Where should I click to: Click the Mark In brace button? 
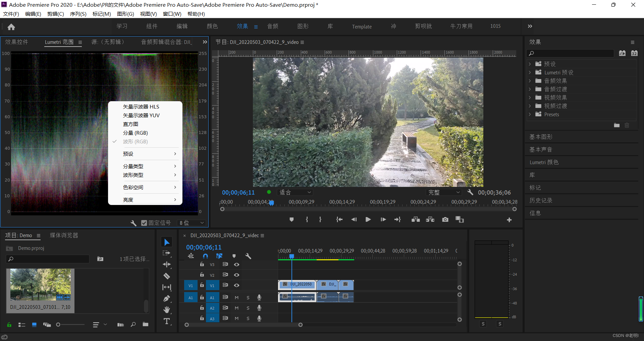coord(307,219)
